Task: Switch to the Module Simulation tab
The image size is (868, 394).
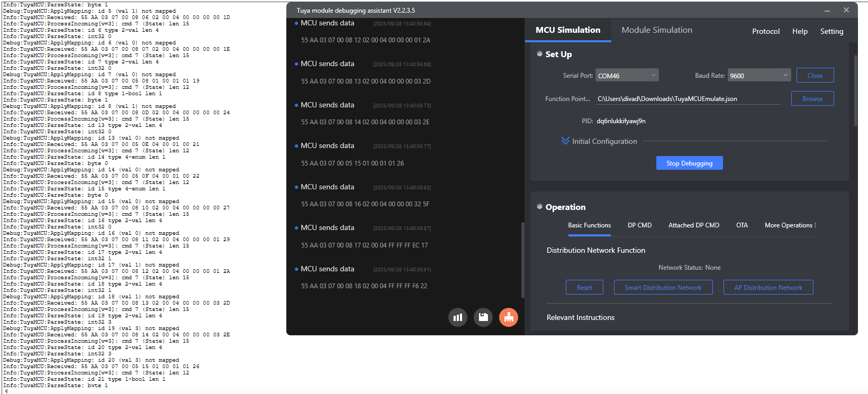Action: coord(657,30)
